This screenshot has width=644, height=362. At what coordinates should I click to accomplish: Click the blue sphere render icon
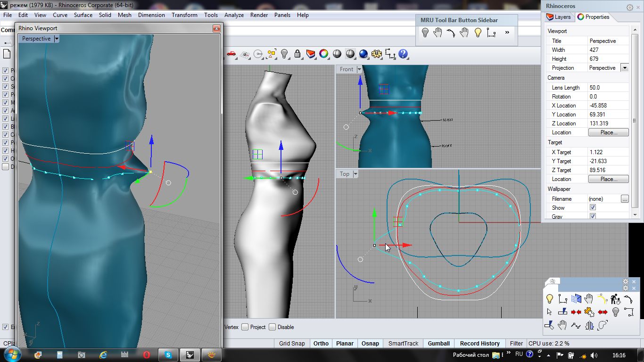(363, 54)
